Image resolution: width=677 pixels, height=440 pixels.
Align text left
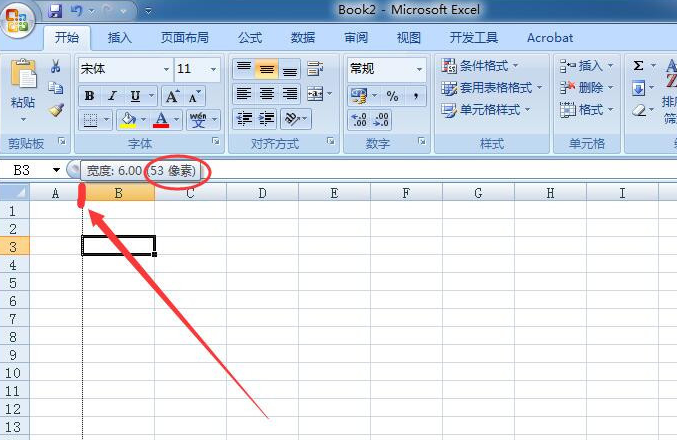click(x=244, y=93)
